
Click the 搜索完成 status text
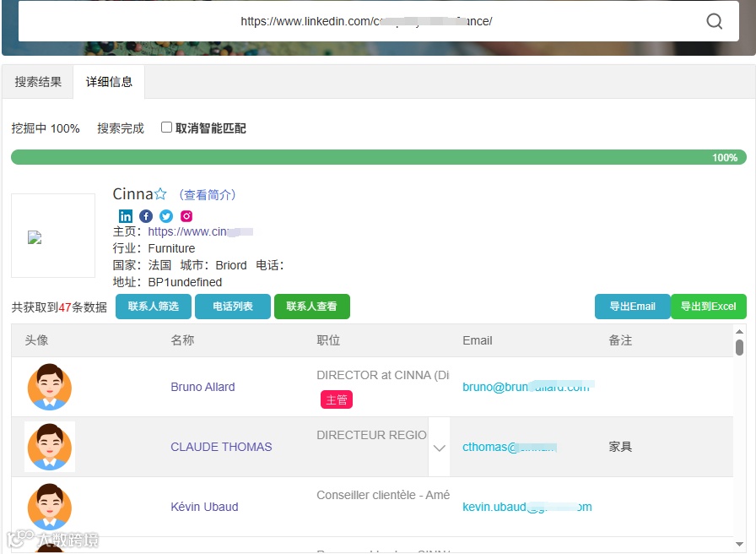click(x=121, y=128)
